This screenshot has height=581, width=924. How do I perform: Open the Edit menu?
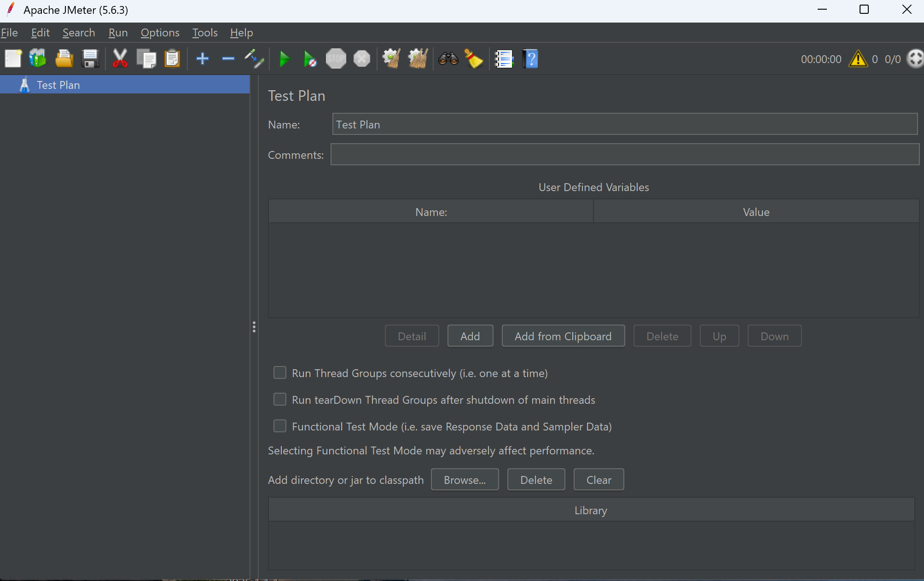41,33
